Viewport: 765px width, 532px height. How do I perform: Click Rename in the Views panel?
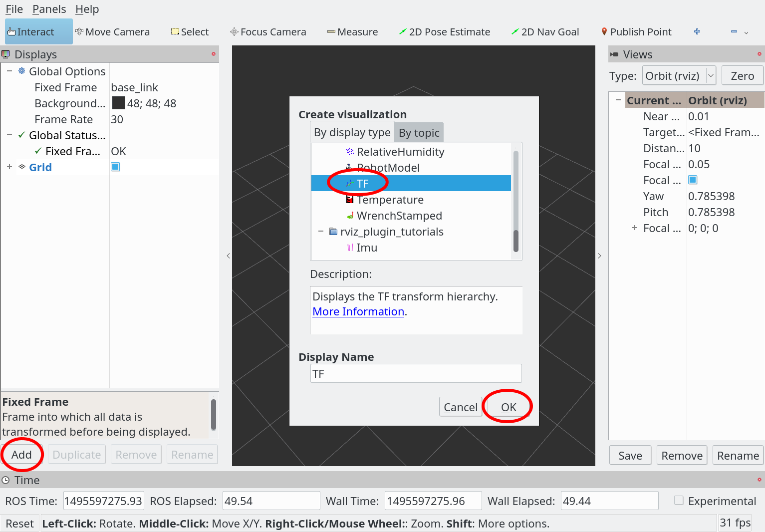click(738, 455)
